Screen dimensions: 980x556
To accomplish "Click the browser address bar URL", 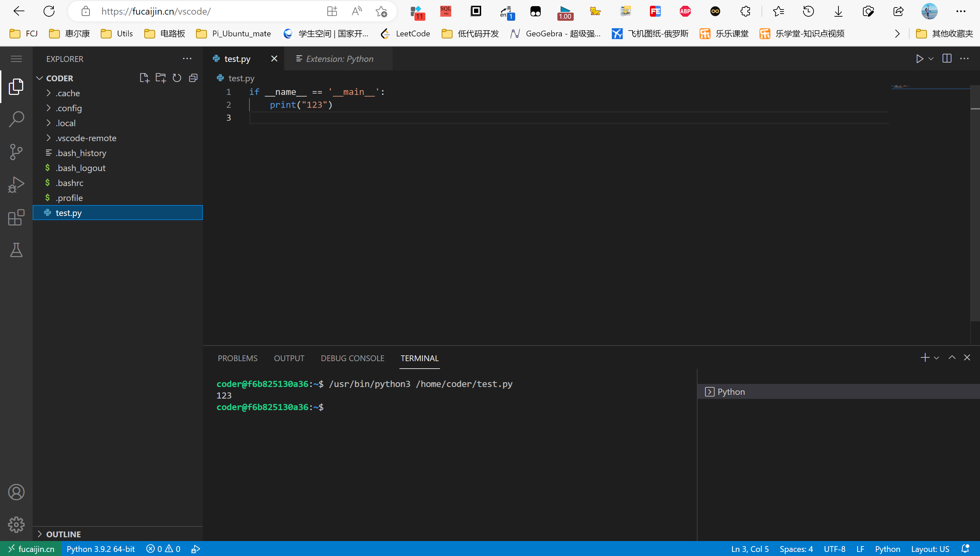I will pyautogui.click(x=156, y=11).
